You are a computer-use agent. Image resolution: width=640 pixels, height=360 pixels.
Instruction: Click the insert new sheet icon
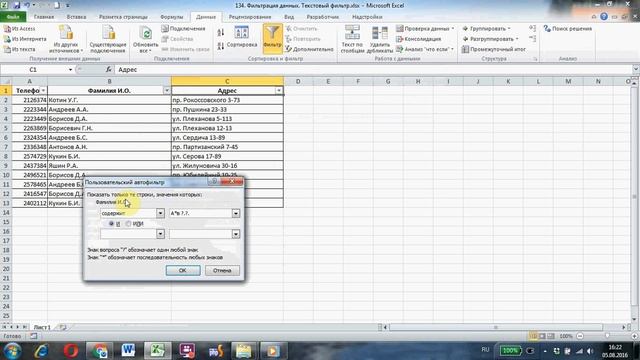click(62, 327)
